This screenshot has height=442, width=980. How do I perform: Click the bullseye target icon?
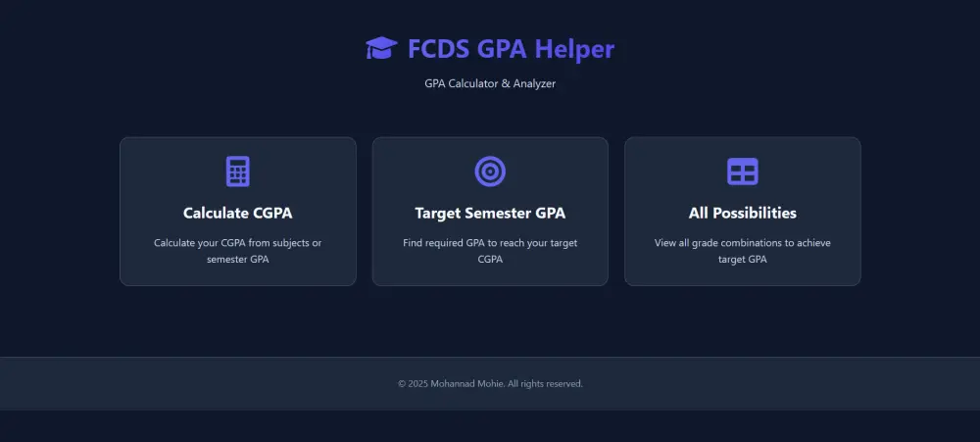tap(490, 172)
